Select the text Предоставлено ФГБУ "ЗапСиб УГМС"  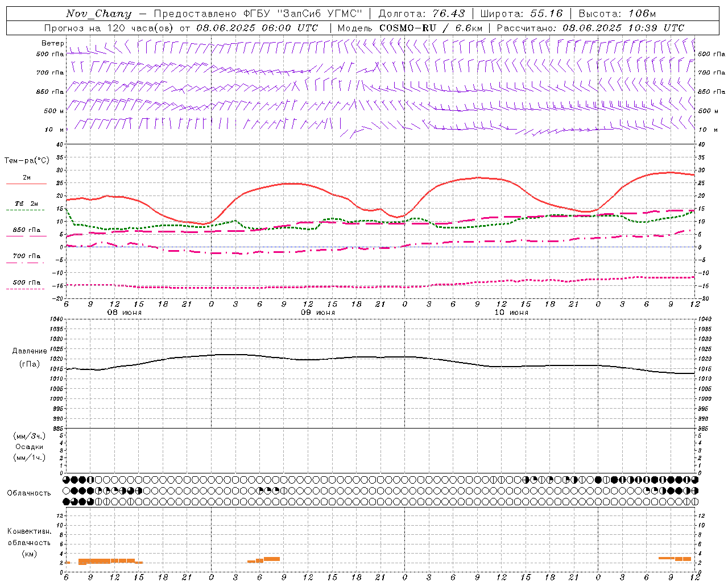click(x=258, y=14)
